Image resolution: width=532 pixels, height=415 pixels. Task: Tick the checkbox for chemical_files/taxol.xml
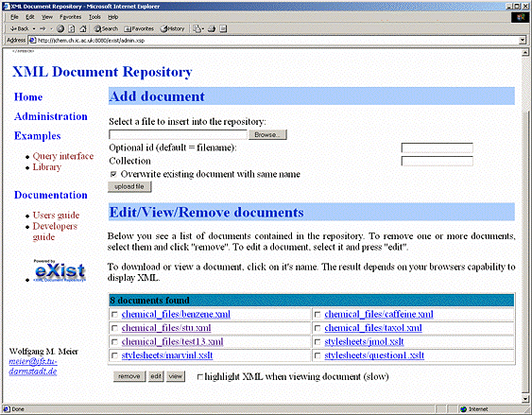click(317, 328)
